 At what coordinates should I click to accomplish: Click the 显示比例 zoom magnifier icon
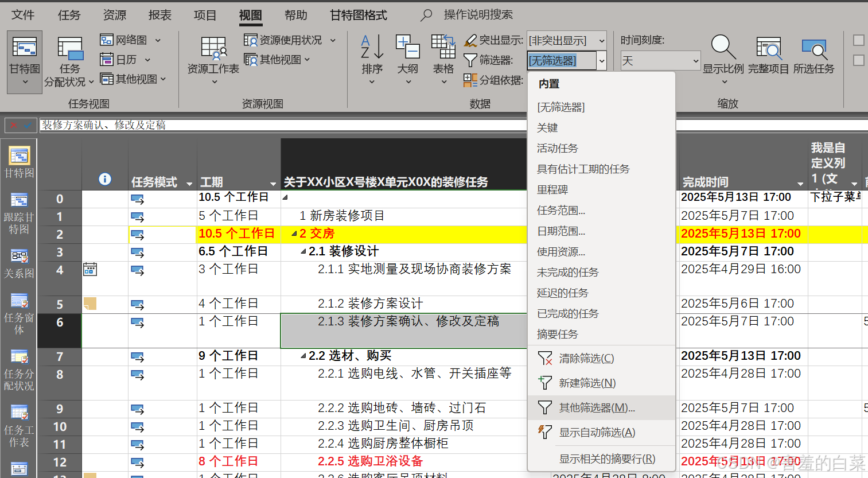click(x=723, y=47)
